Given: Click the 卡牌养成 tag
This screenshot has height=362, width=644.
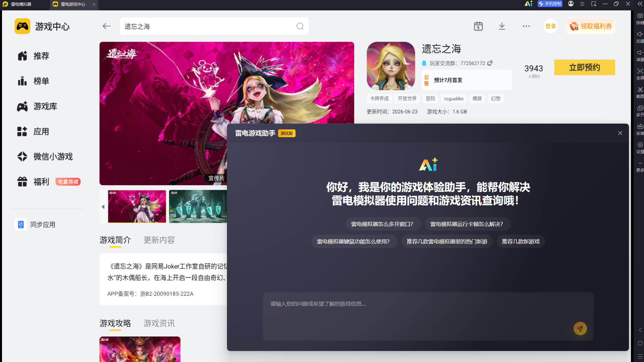Looking at the screenshot, I should [x=379, y=99].
